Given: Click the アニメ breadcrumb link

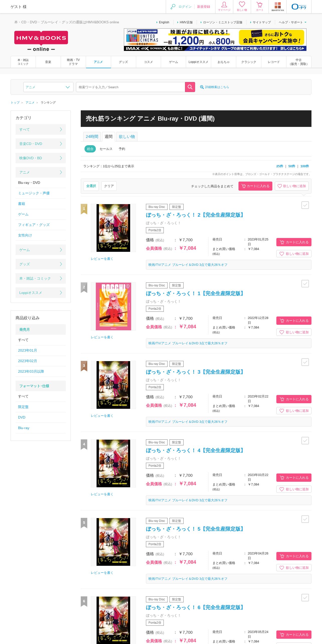Looking at the screenshot, I should tap(30, 103).
